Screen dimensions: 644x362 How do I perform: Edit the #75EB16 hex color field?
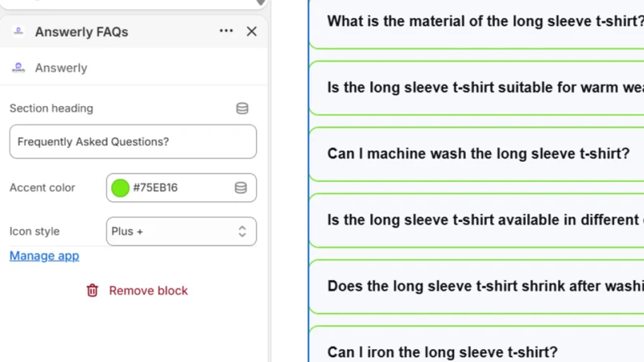click(180, 187)
